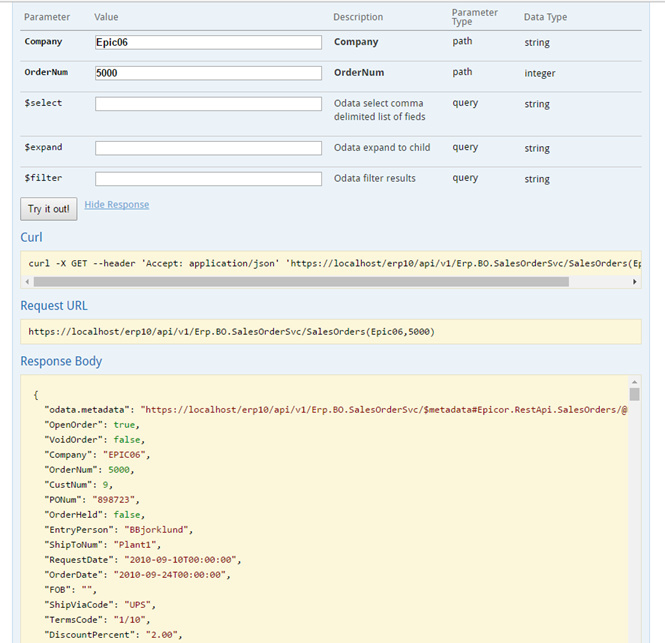Click the Company value input field
Image resolution: width=665 pixels, height=643 pixels.
pyautogui.click(x=208, y=42)
